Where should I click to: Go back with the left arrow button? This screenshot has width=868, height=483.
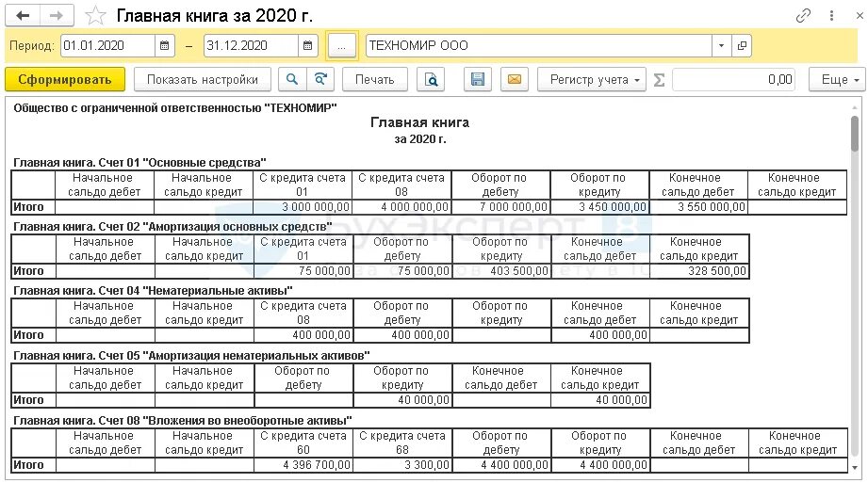pyautogui.click(x=23, y=15)
